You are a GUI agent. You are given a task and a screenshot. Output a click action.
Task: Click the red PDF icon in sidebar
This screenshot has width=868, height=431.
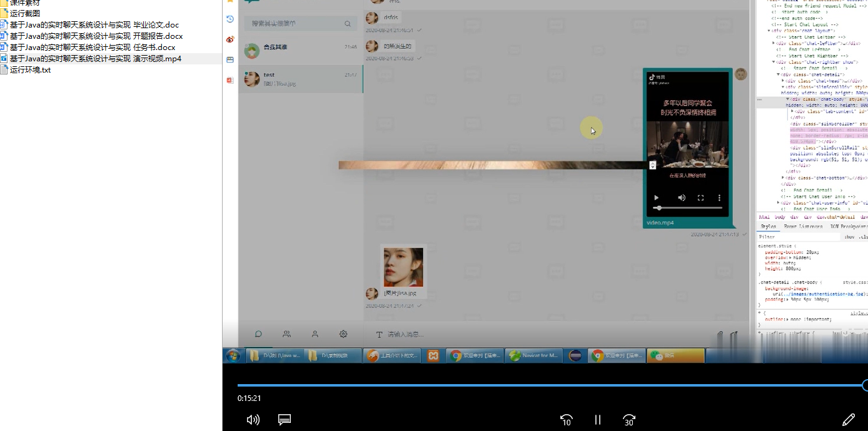(x=230, y=80)
